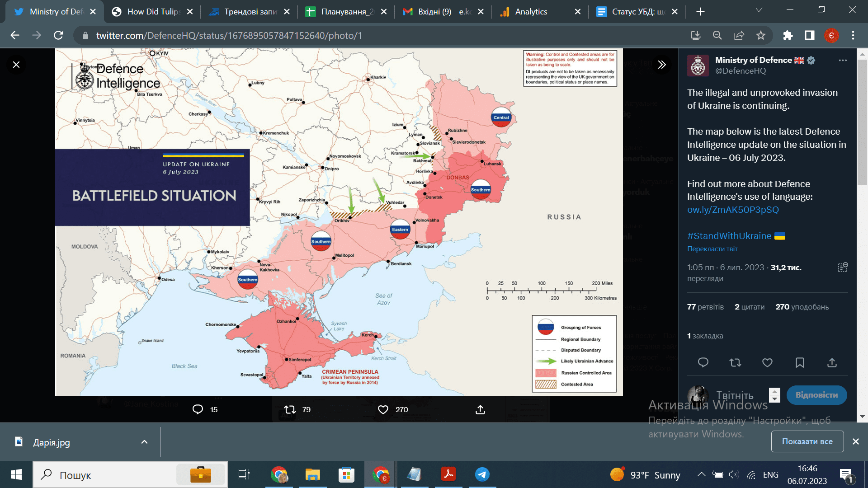Open the Chrome three-dot menu
Screen dimensions: 868x488
pos(853,35)
